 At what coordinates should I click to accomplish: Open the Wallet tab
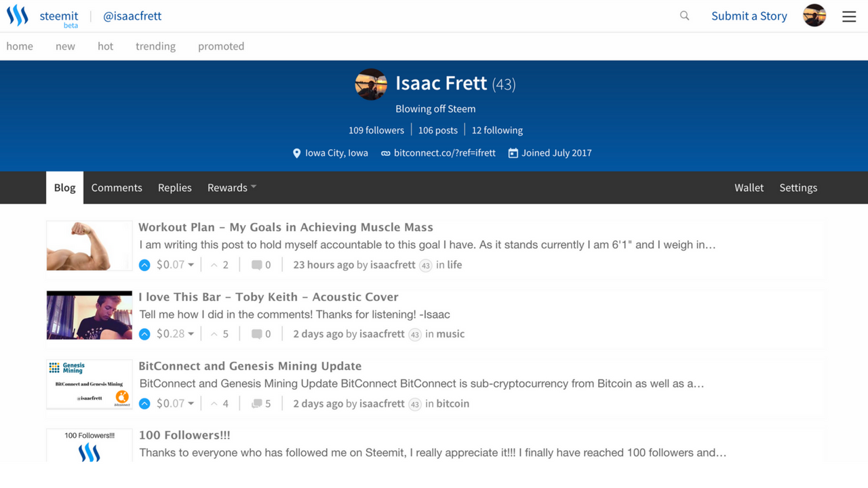click(x=749, y=188)
